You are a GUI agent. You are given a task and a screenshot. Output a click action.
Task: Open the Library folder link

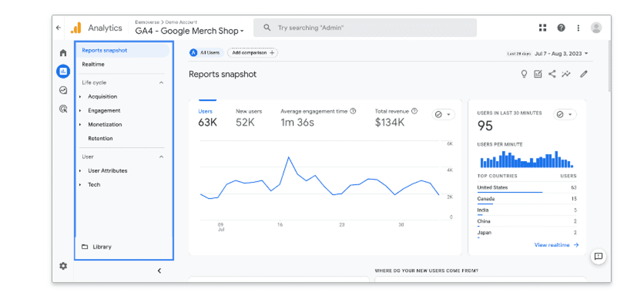coord(97,247)
